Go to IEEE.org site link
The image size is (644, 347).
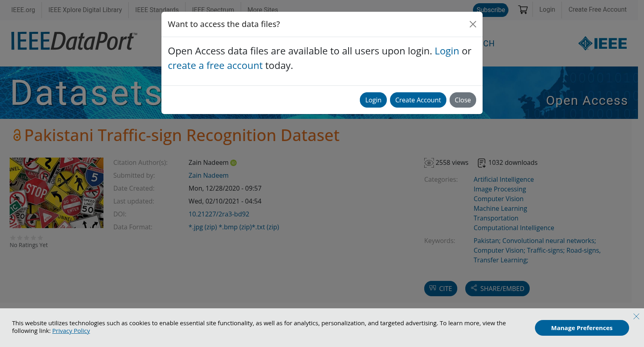point(23,10)
